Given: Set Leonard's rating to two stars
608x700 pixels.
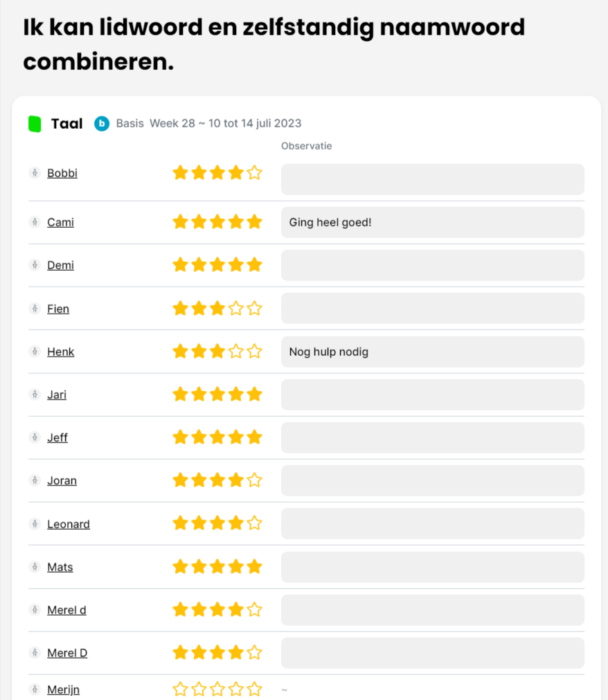Looking at the screenshot, I should tap(199, 524).
